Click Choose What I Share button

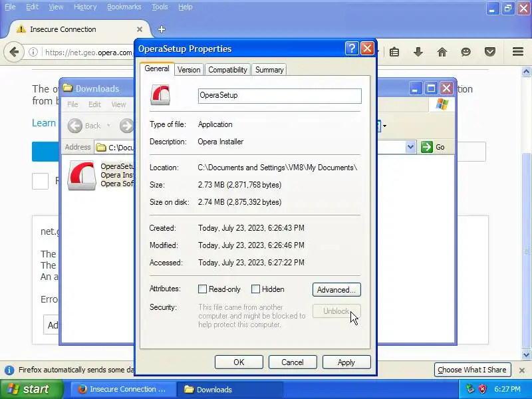[x=472, y=370]
